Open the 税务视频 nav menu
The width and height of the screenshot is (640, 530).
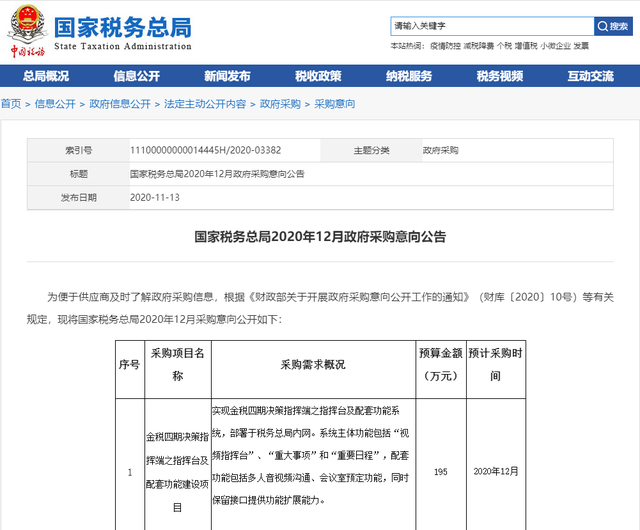[500, 76]
